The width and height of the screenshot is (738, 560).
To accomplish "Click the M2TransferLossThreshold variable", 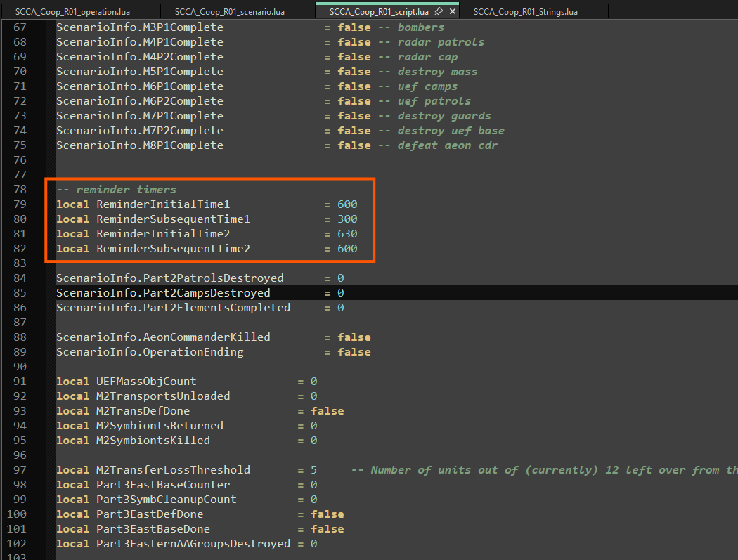I will [x=173, y=469].
